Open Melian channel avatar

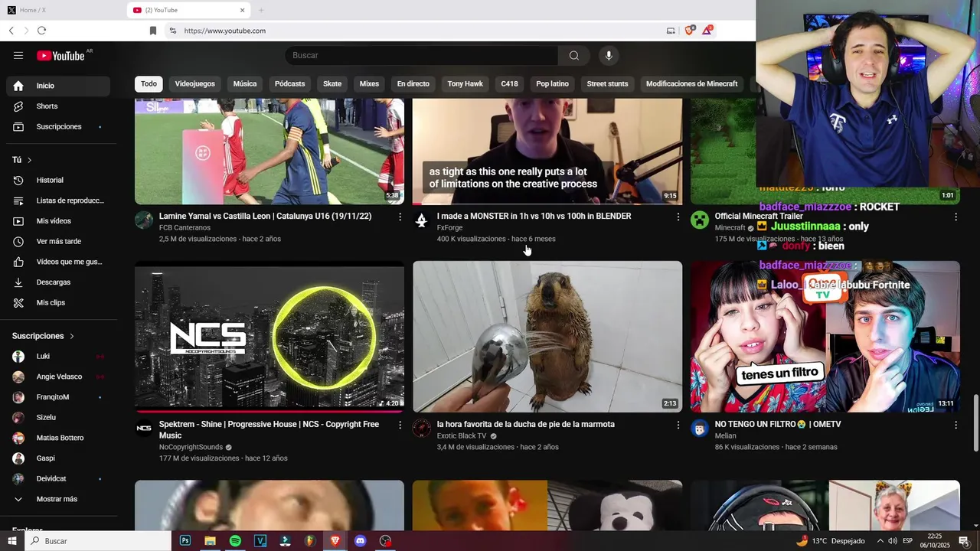(700, 429)
